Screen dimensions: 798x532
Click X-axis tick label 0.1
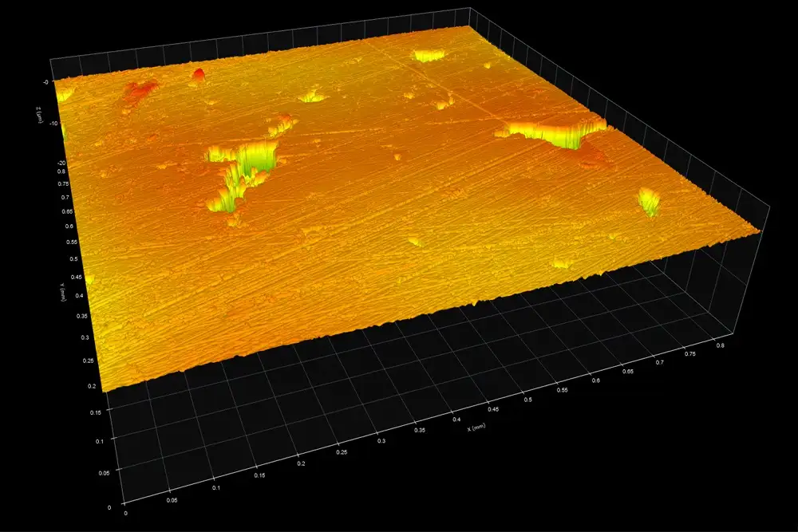pos(216,488)
